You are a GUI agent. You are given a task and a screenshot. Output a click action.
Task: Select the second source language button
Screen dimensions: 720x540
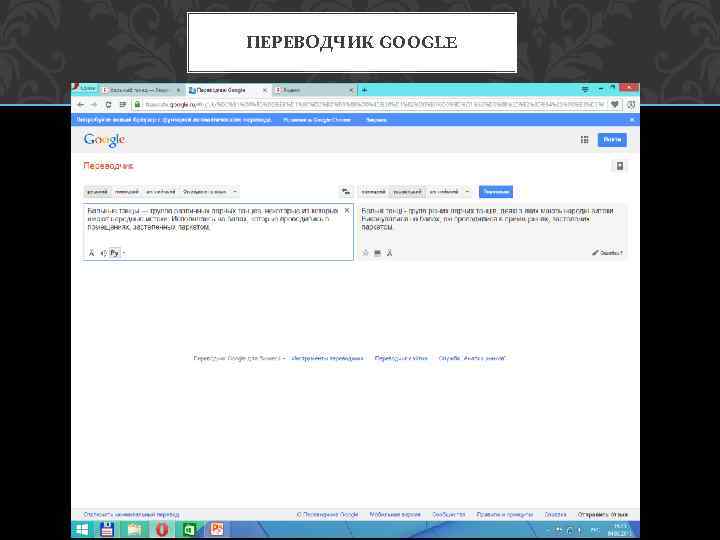tap(127, 191)
